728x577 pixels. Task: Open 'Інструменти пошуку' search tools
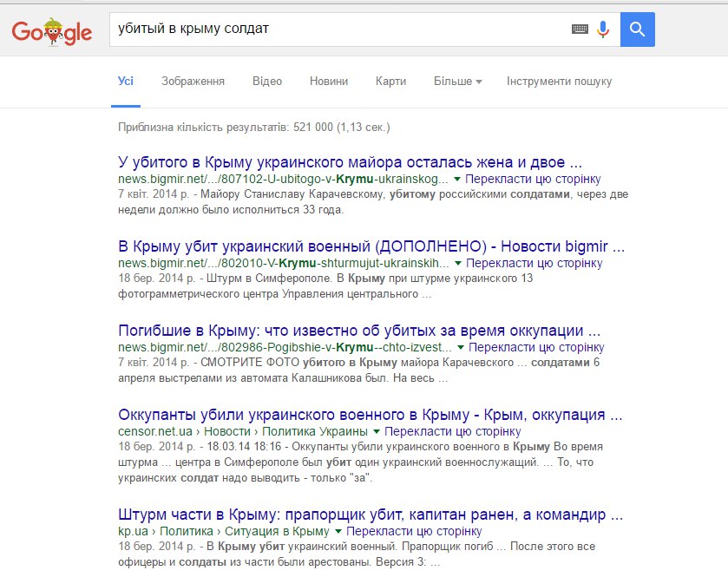click(x=559, y=82)
